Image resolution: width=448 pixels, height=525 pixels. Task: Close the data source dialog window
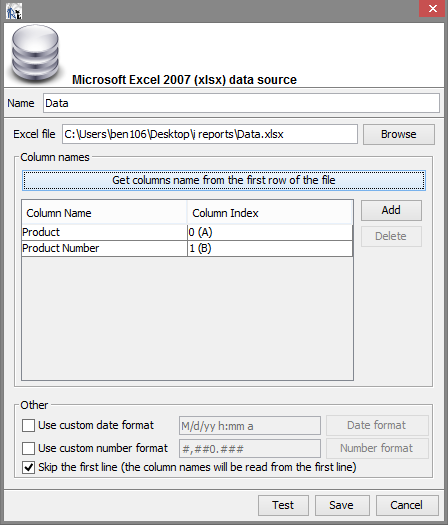point(433,8)
